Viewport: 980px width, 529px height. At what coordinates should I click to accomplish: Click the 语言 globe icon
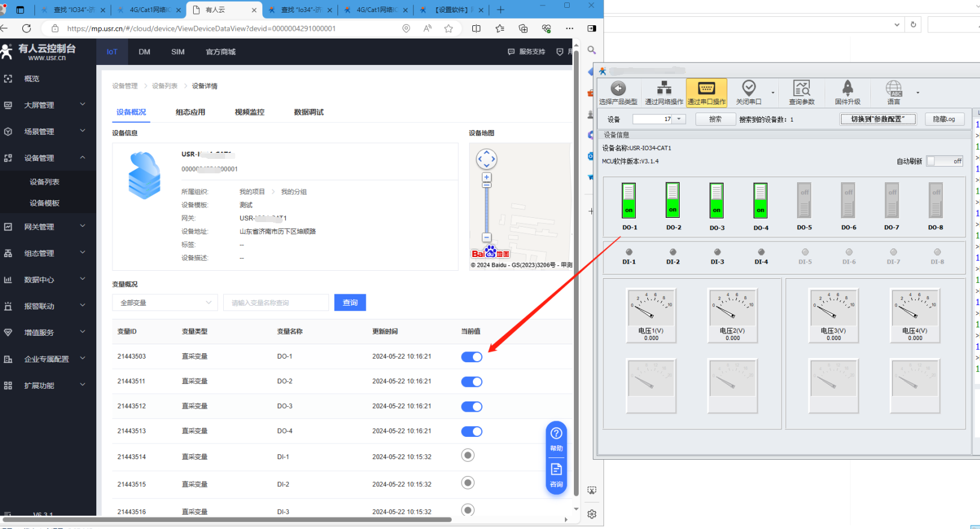(894, 88)
